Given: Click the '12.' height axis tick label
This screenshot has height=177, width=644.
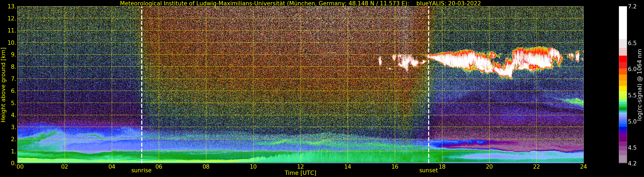Looking at the screenshot, I should 12,18.
